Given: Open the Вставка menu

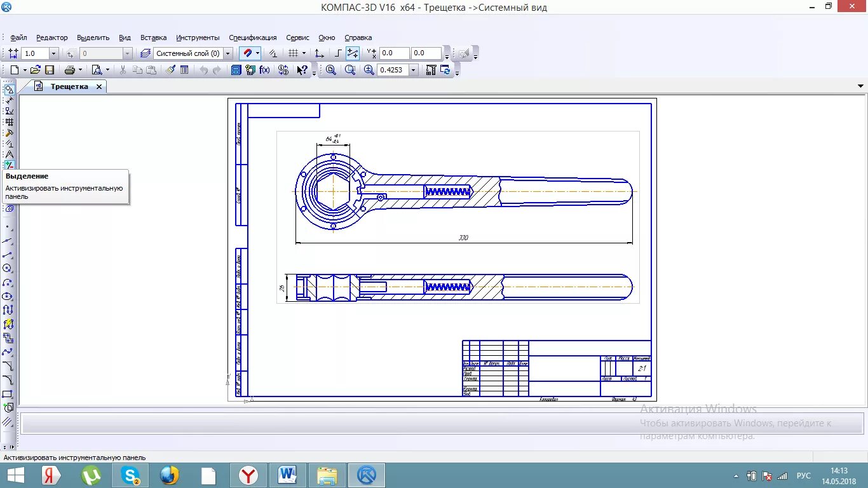Looking at the screenshot, I should pyautogui.click(x=153, y=37).
